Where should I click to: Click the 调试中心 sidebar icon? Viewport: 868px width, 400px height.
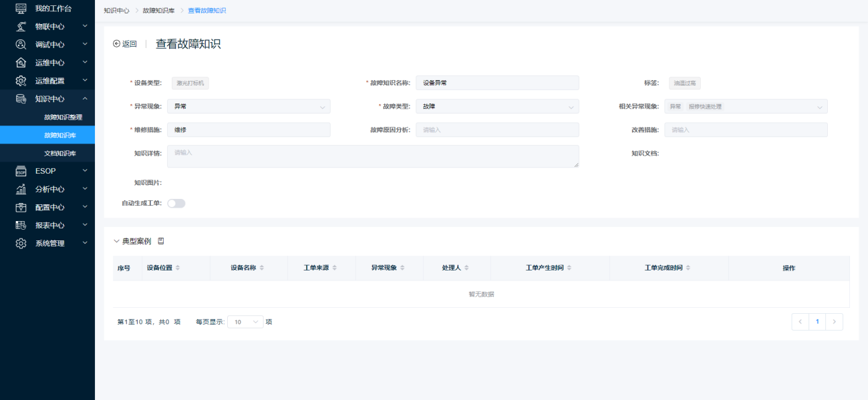point(21,45)
